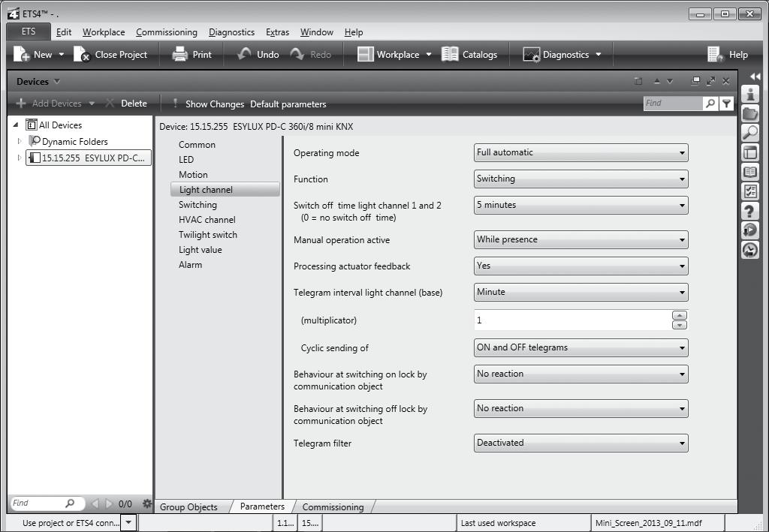The height and width of the screenshot is (532, 769).
Task: Open the dropdown arrow next to New
Action: pyautogui.click(x=62, y=54)
